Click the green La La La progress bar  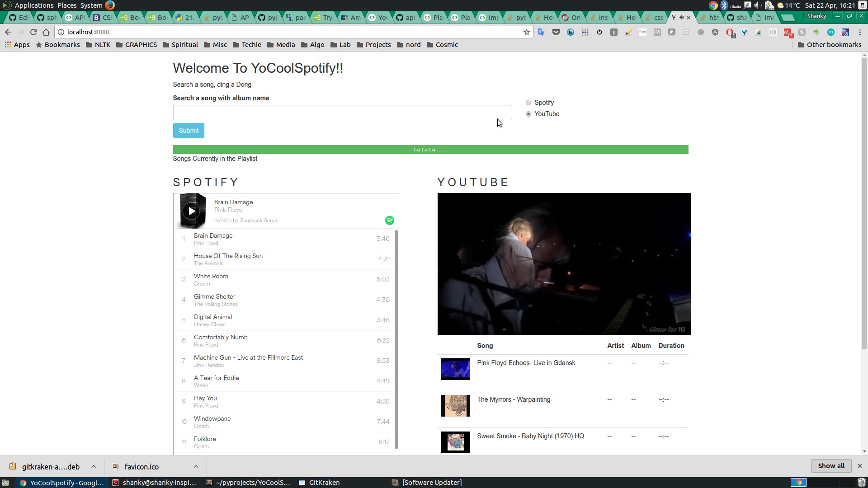coord(430,150)
